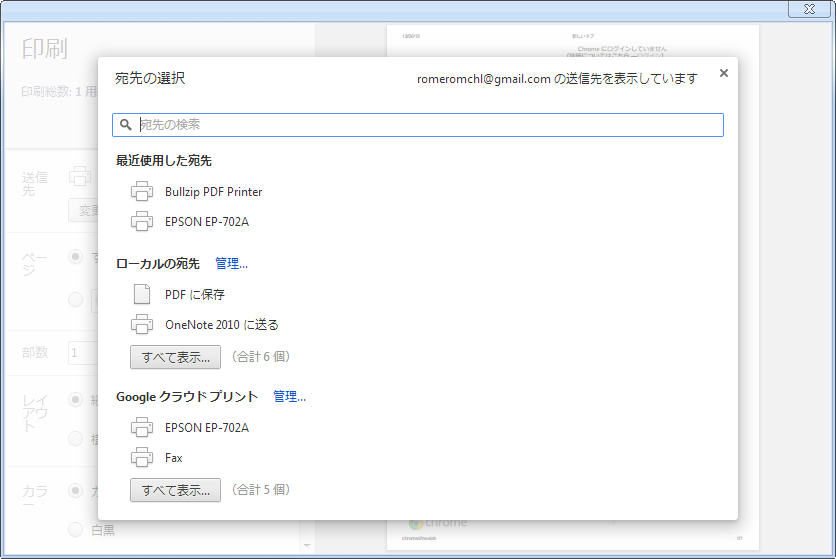Image resolution: width=836 pixels, height=559 pixels.
Task: Click printer icon beside OneNote 2010 に送る
Action: tap(142, 324)
